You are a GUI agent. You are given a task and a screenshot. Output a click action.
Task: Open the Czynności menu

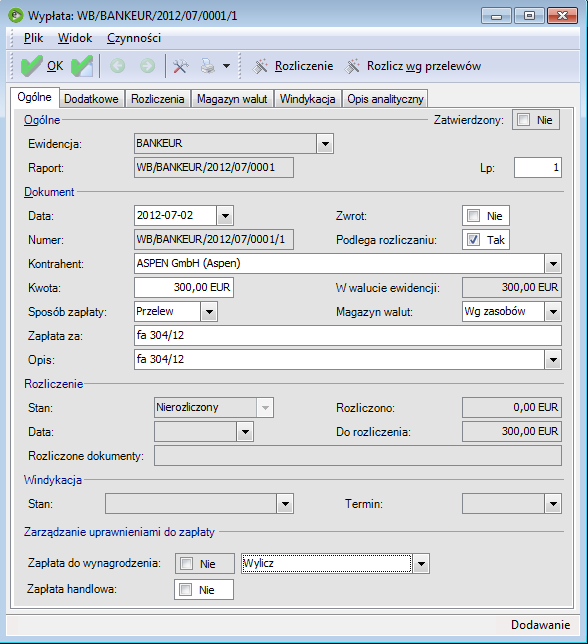click(134, 38)
